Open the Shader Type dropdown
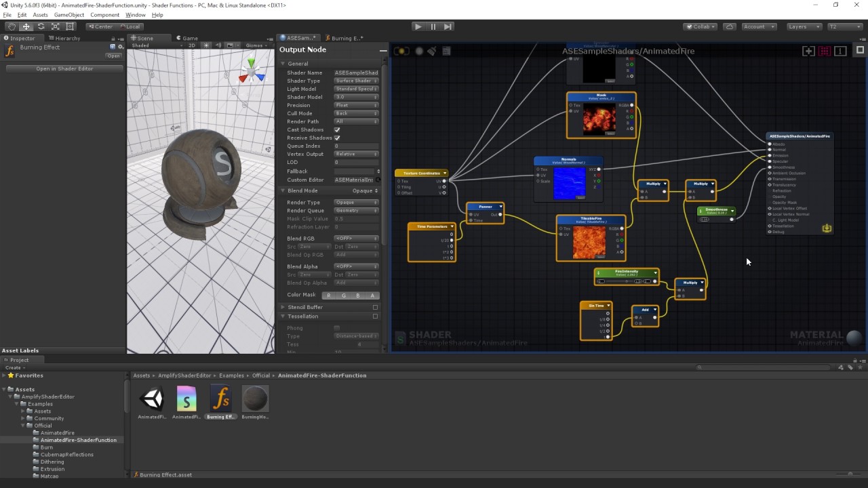This screenshot has width=868, height=488. (356, 81)
